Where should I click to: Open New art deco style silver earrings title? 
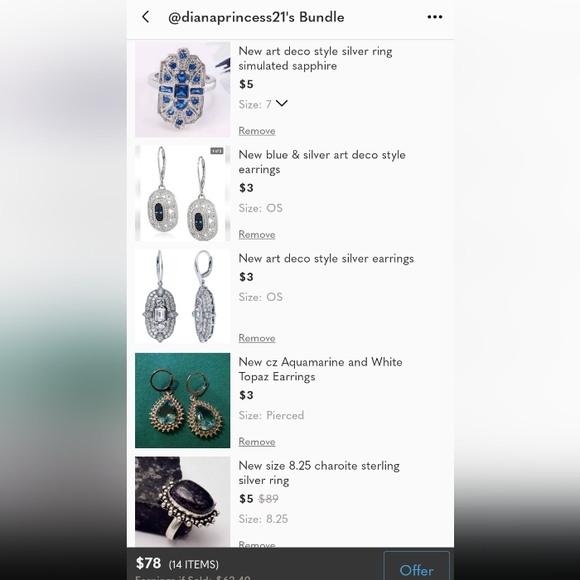(326, 259)
